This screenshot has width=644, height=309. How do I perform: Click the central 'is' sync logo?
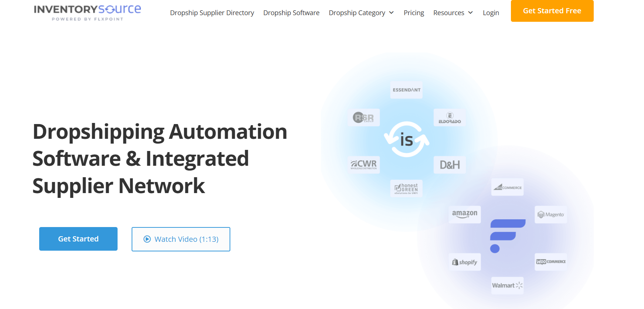(x=407, y=139)
